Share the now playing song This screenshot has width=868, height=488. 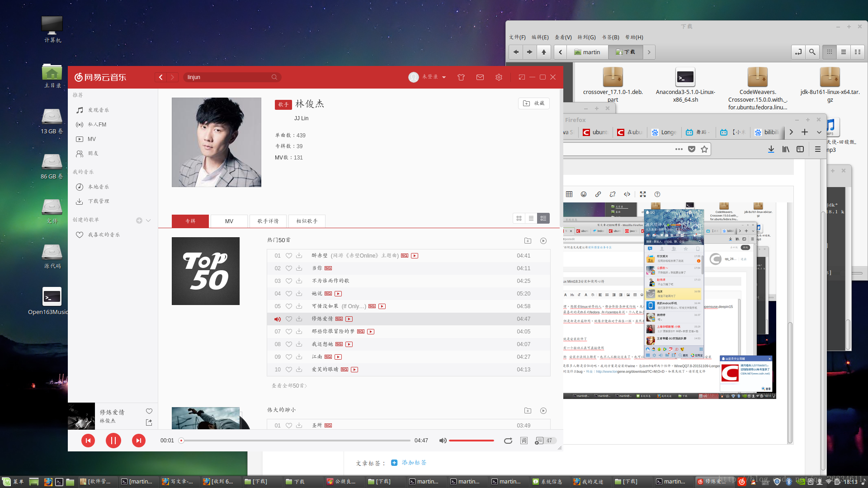coord(149,422)
